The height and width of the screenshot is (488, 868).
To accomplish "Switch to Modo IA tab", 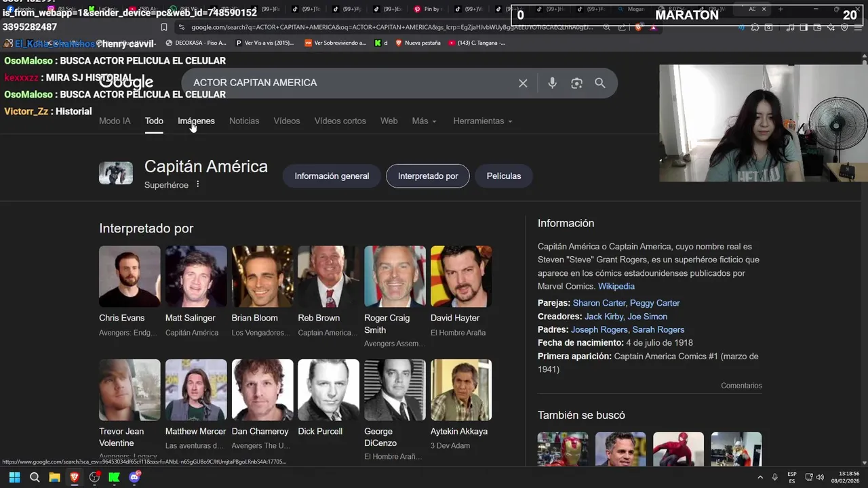I will (115, 121).
